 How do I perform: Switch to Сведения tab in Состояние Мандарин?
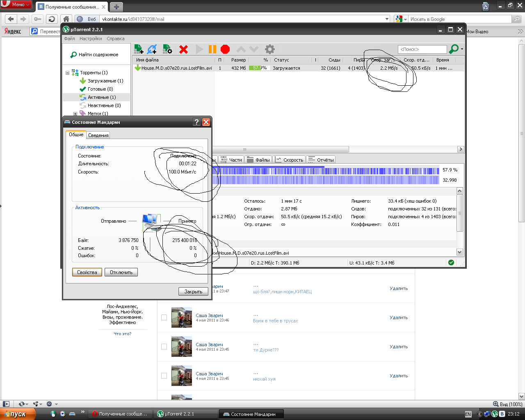click(98, 135)
